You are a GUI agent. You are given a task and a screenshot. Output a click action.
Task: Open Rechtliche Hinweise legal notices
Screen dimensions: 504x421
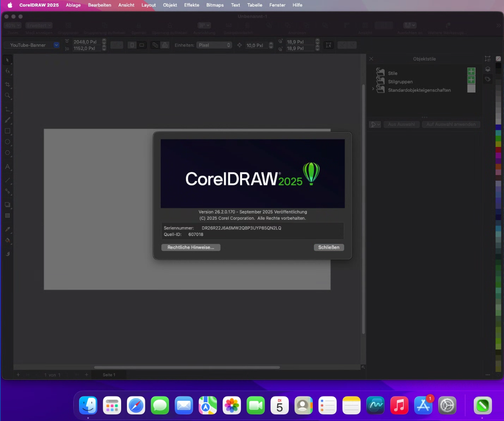(191, 247)
